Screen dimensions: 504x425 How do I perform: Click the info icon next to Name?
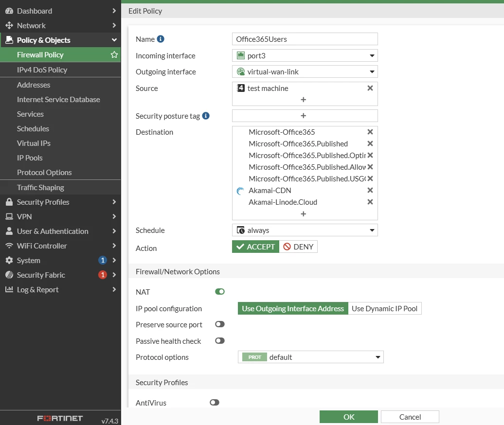(x=161, y=39)
